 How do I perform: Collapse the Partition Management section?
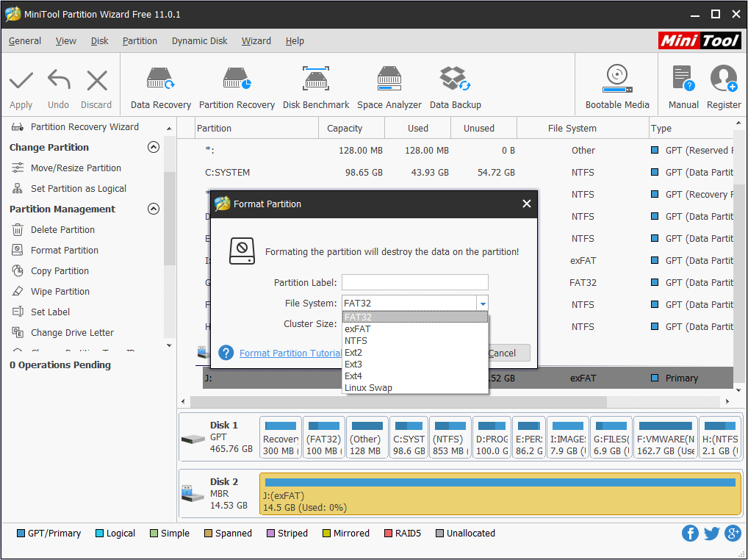[x=154, y=209]
